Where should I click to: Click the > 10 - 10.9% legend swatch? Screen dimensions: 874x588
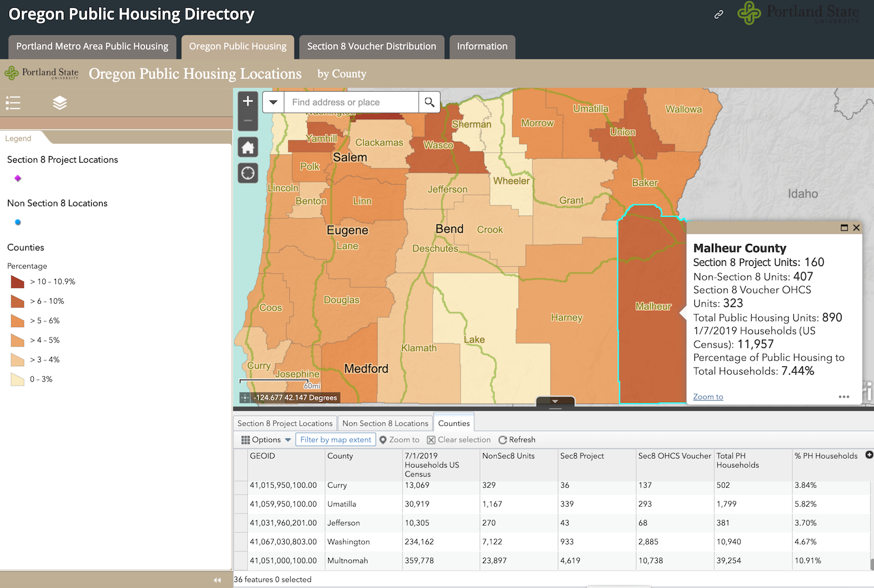pos(18,282)
